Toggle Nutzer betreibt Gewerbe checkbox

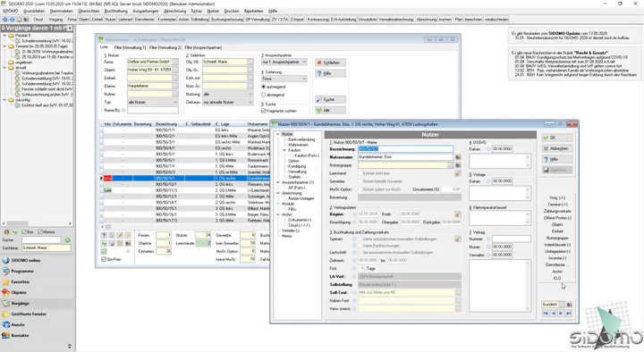[x=360, y=181]
